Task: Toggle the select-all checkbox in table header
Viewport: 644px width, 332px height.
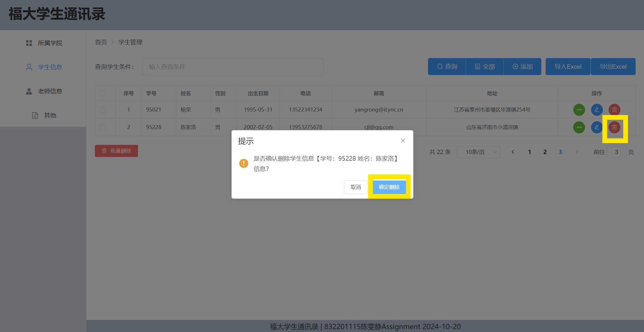Action: pos(102,93)
